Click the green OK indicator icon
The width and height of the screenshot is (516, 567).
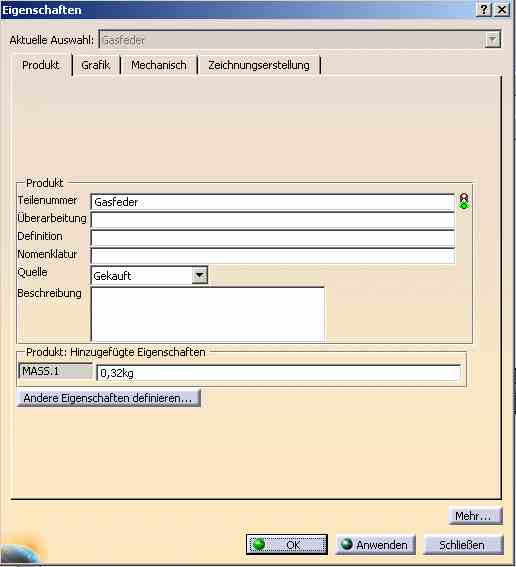click(259, 544)
